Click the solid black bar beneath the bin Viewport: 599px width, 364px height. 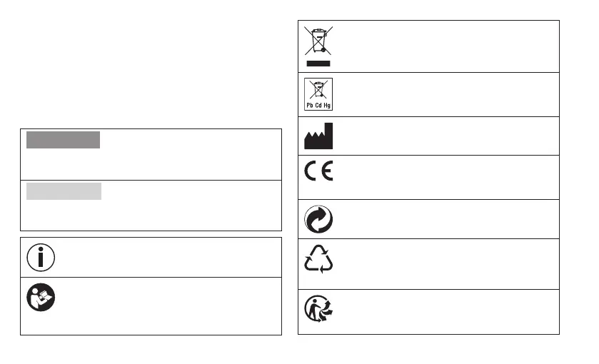point(318,64)
